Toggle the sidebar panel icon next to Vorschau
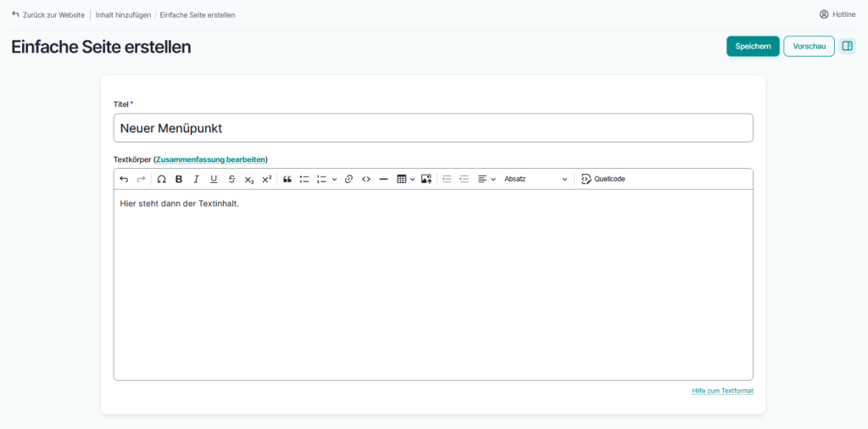868x429 pixels. click(x=847, y=46)
